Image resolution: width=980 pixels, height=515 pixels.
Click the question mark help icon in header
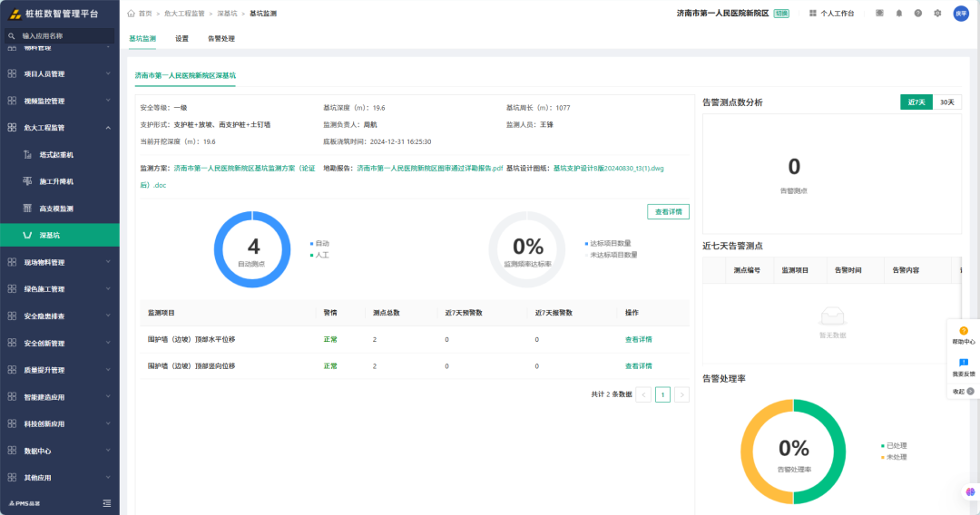pos(918,13)
